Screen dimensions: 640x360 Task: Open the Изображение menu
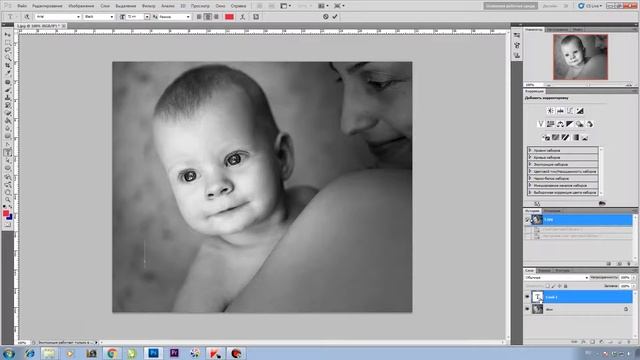81,6
